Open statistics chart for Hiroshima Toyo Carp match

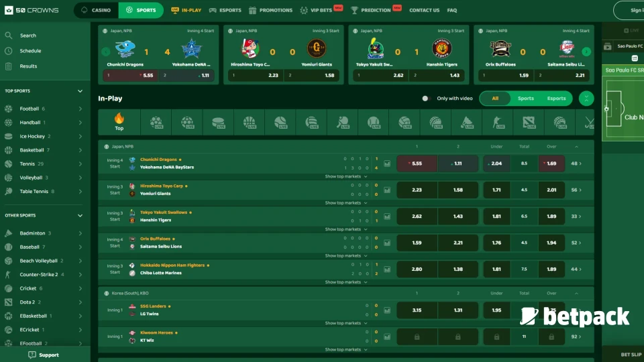[x=387, y=190]
